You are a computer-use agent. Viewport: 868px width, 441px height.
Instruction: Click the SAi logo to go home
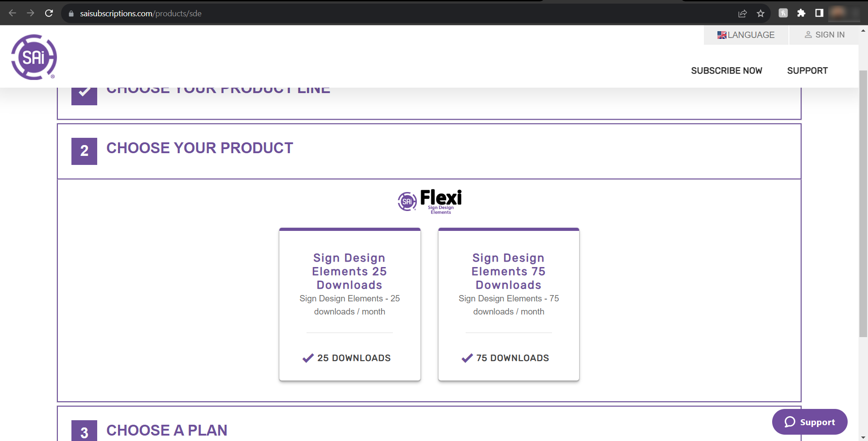pos(34,57)
